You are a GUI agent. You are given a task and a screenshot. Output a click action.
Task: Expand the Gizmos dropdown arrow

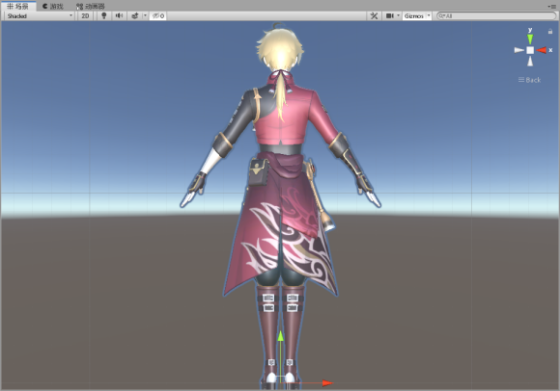pyautogui.click(x=429, y=16)
